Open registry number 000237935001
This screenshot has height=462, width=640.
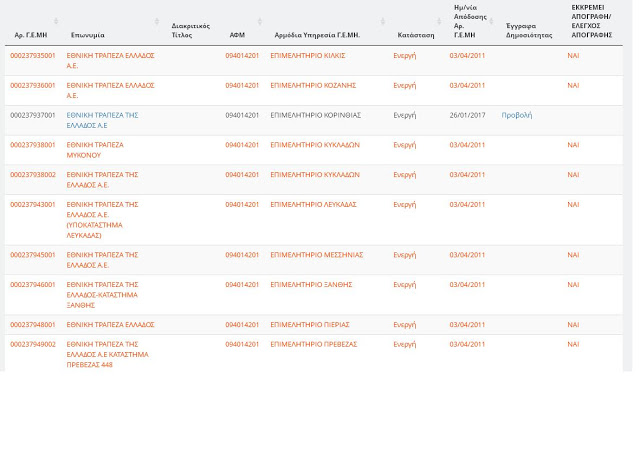(x=33, y=56)
